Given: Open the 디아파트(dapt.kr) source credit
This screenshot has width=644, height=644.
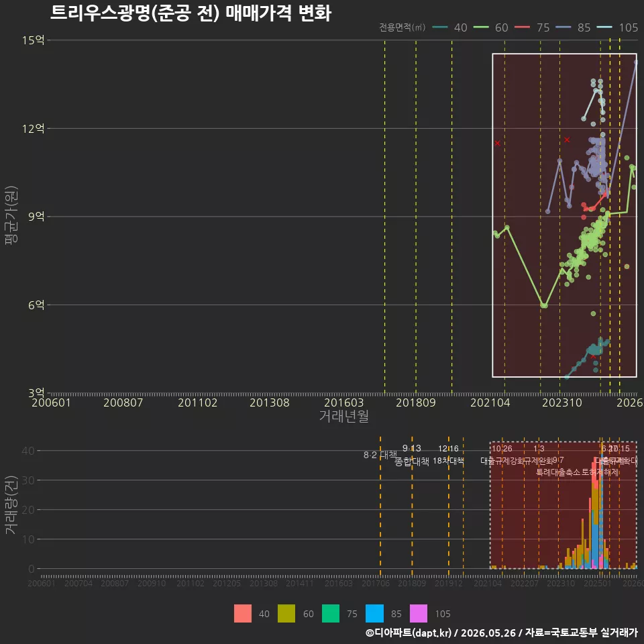Looking at the screenshot, I should click(409, 633).
